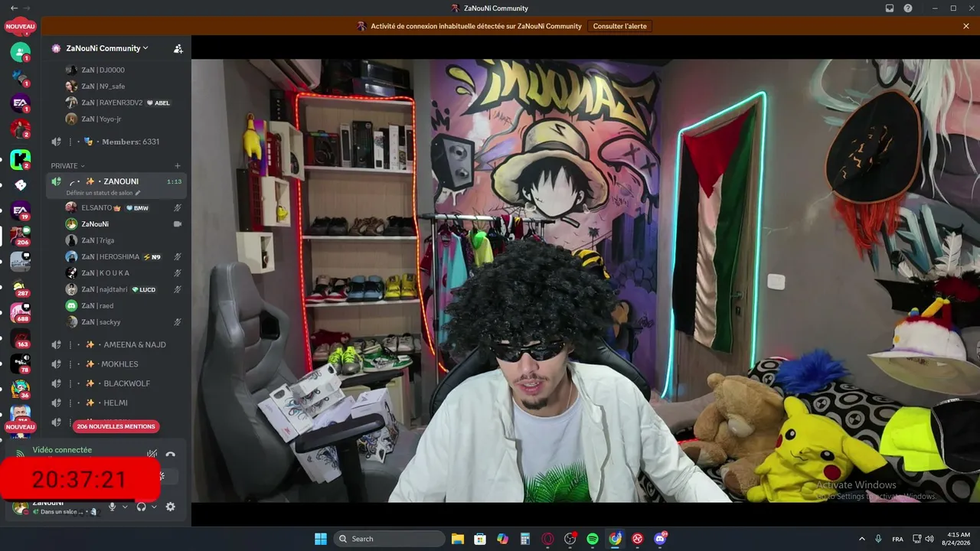Open Spotify from the taskbar
Screen dimensions: 980x551
pos(593,539)
